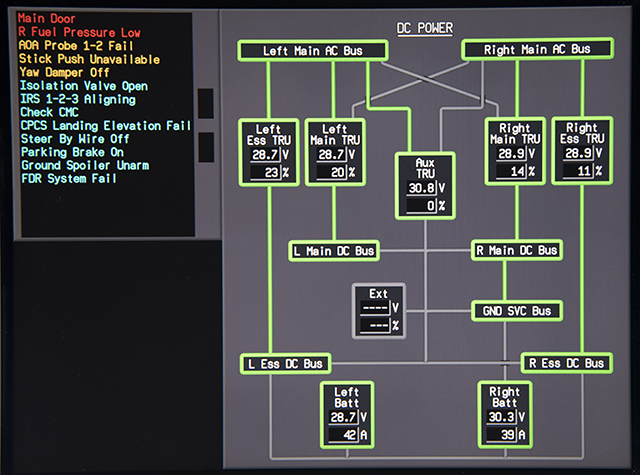
Task: Select the Left Batt unit
Action: (x=347, y=415)
